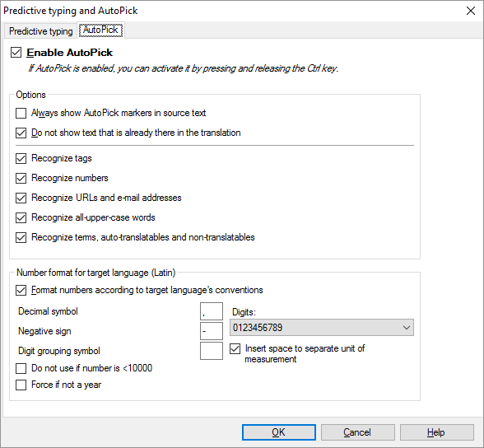Confirm settings with the OK button
Image resolution: width=484 pixels, height=448 pixels.
(279, 432)
